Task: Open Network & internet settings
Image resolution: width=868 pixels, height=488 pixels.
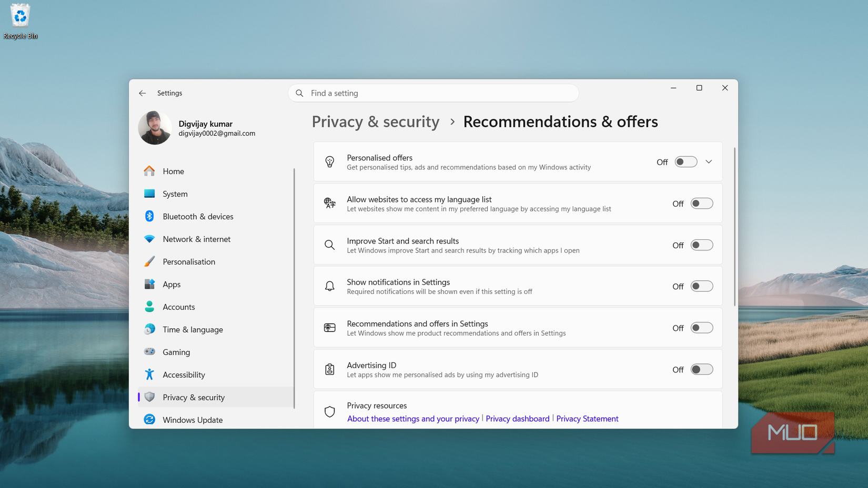Action: click(x=216, y=239)
